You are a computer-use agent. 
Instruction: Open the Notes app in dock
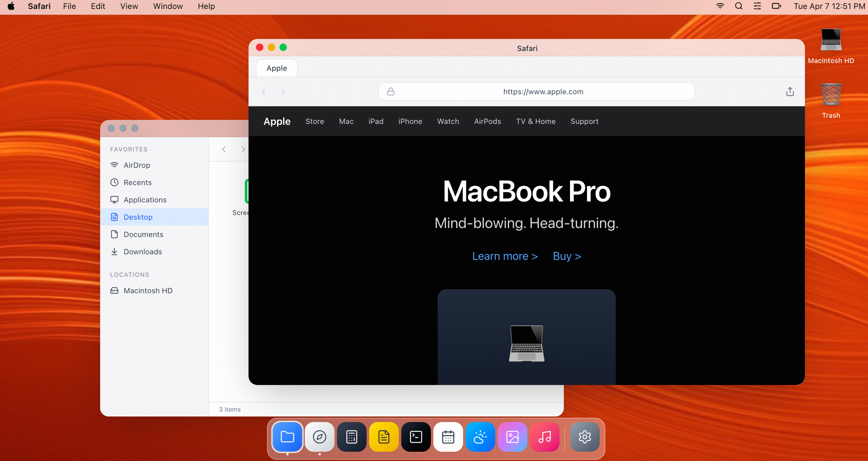[384, 437]
